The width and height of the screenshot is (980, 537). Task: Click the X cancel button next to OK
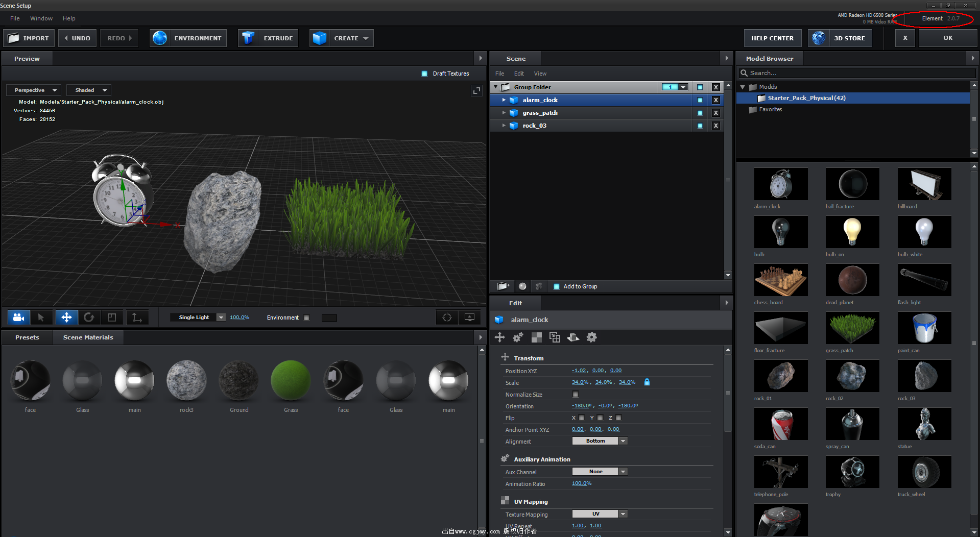tap(905, 38)
